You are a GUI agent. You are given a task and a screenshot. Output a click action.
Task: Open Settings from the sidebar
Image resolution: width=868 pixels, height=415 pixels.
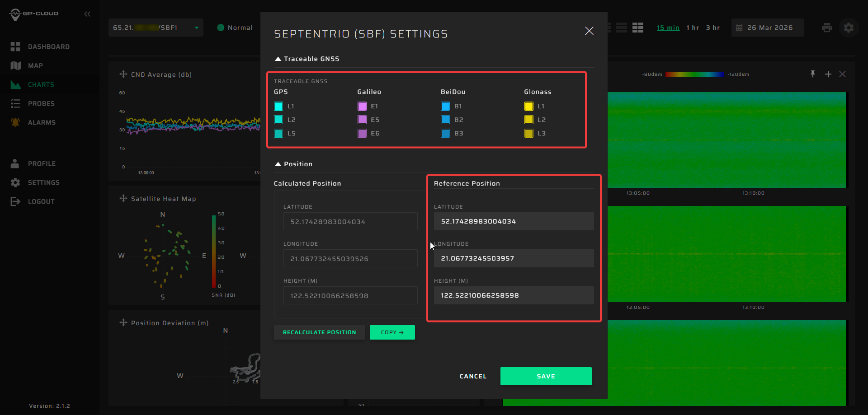(x=43, y=182)
